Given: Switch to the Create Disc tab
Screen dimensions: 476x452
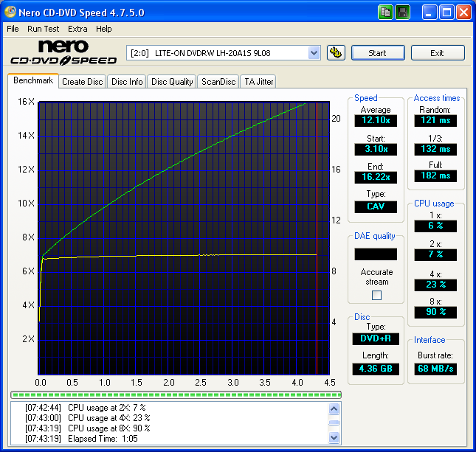Looking at the screenshot, I should (x=82, y=82).
